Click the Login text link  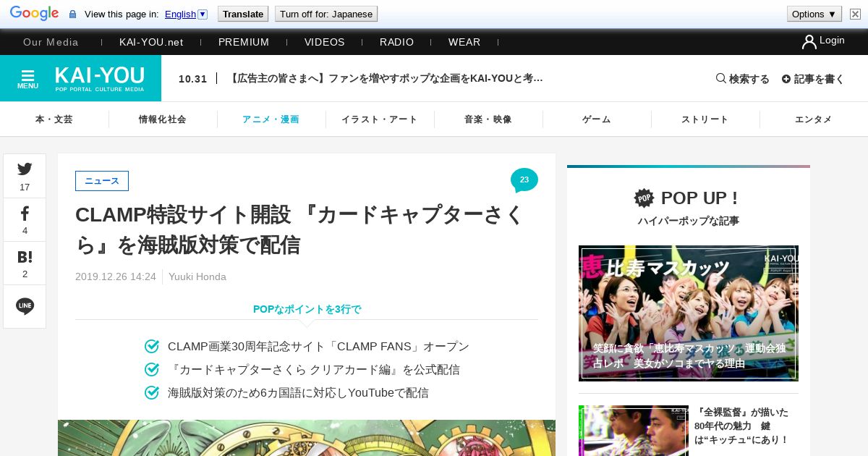(x=832, y=41)
